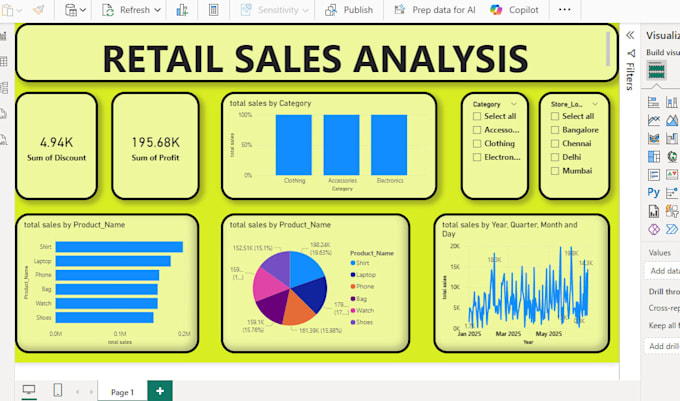Open DAX query view in left sidebar

(x=3, y=114)
